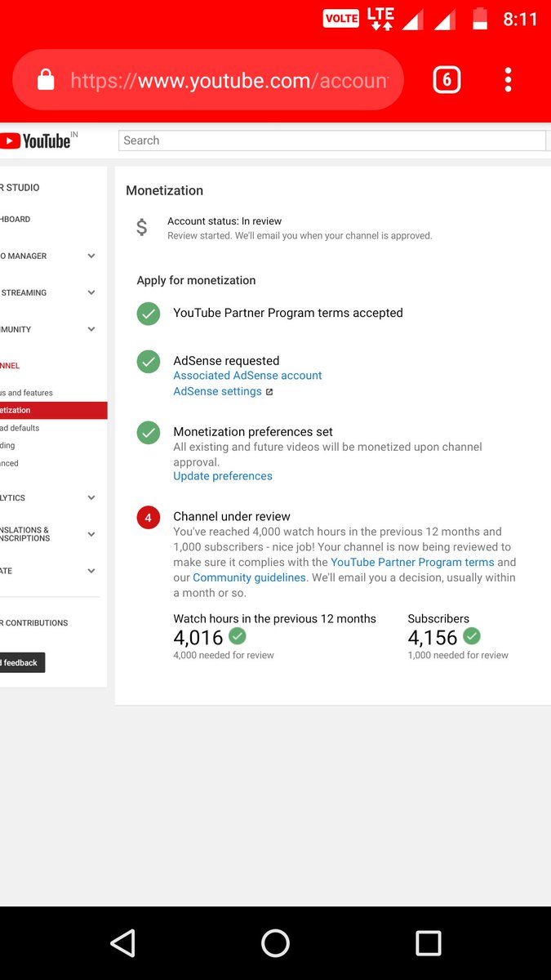Click green check next to Monetization preferences set
The height and width of the screenshot is (980, 551).
(149, 432)
